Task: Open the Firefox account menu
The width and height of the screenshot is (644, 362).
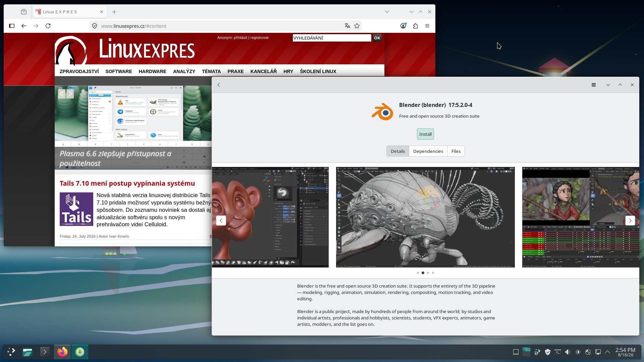Action: click(404, 26)
